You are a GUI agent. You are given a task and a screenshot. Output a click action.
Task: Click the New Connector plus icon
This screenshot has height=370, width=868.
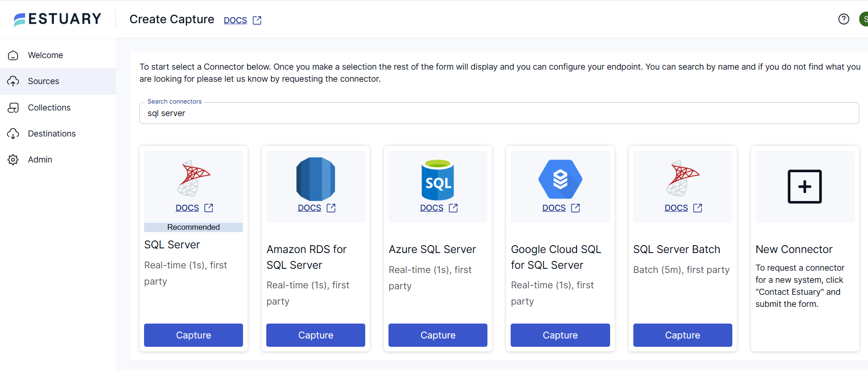[805, 187]
